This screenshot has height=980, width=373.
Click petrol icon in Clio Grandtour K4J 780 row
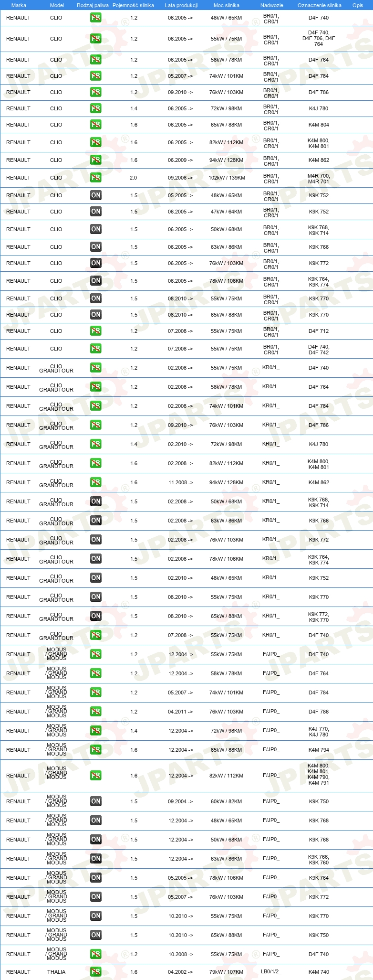pyautogui.click(x=96, y=444)
